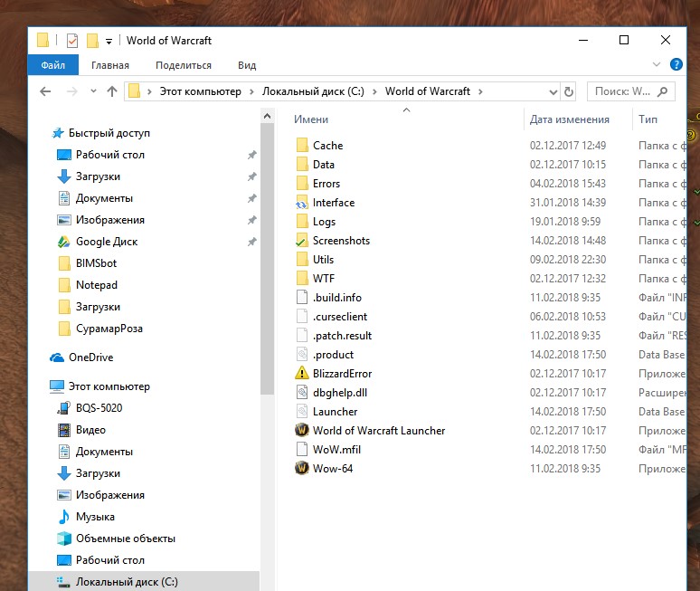Screen dimensions: 700x591
Task: Click the magnifier search icon
Action: pos(663,91)
